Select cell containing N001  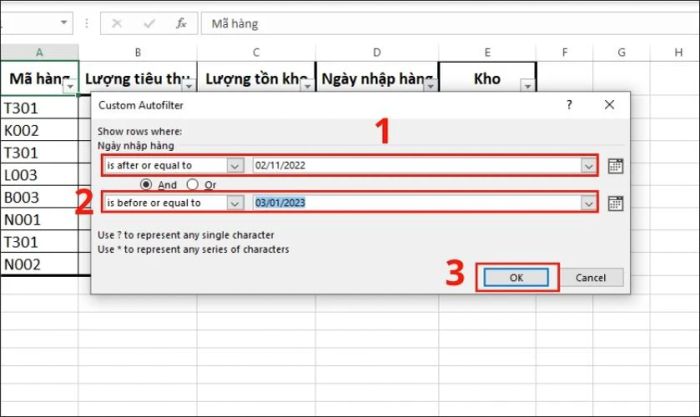tap(39, 220)
